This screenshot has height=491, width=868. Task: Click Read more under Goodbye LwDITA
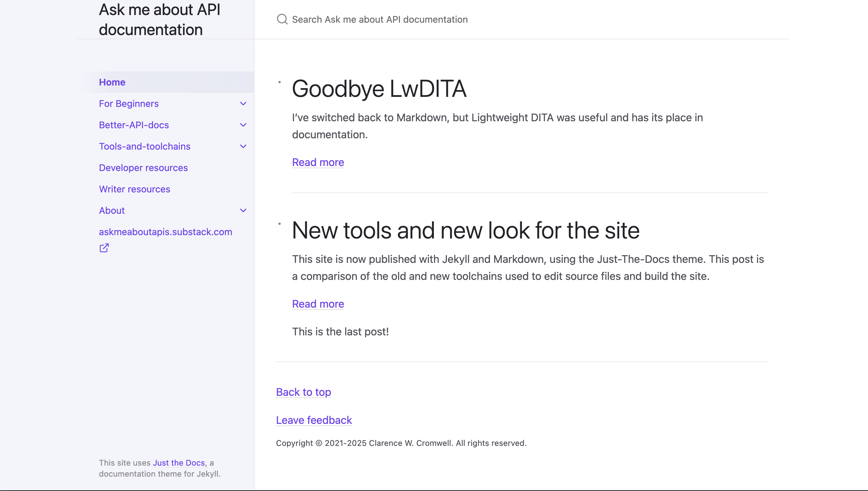(318, 162)
